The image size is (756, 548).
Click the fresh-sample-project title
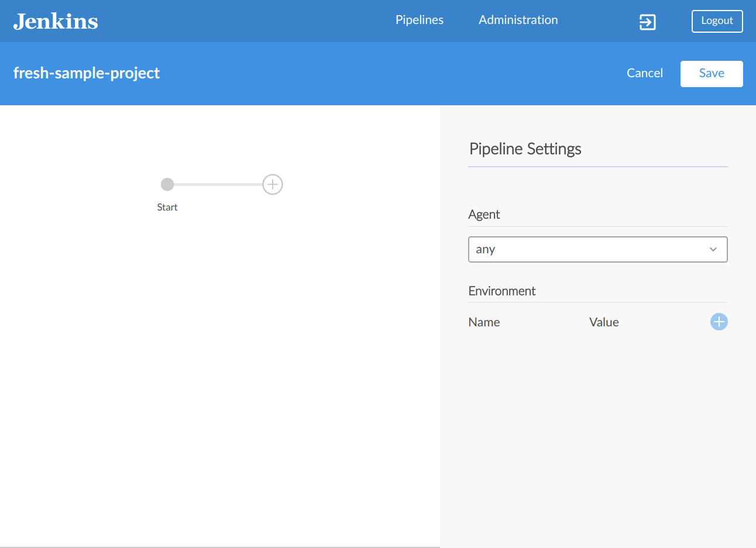(87, 73)
